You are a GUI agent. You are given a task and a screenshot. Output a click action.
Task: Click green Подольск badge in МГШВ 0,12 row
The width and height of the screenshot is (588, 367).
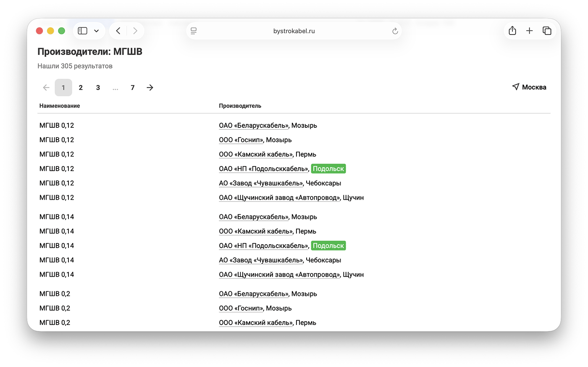[328, 169]
